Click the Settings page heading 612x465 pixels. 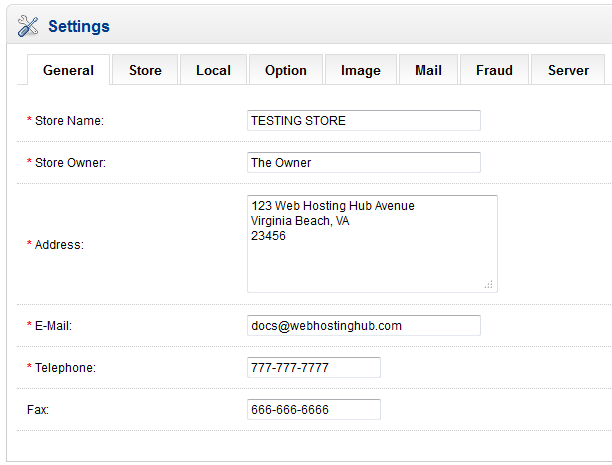point(79,26)
